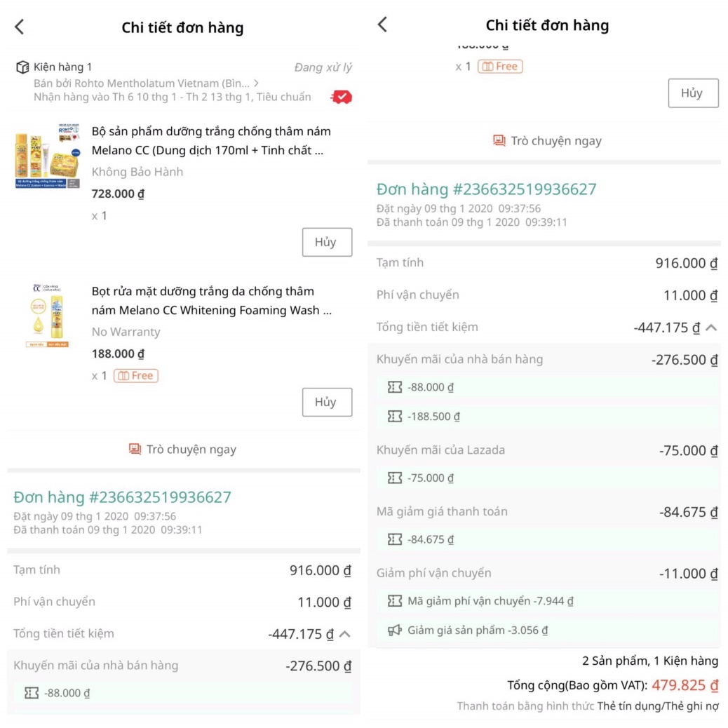Collapse Tổng tiền tiết kiệm on left screen
Screen dimensions: 728x728
345,634
